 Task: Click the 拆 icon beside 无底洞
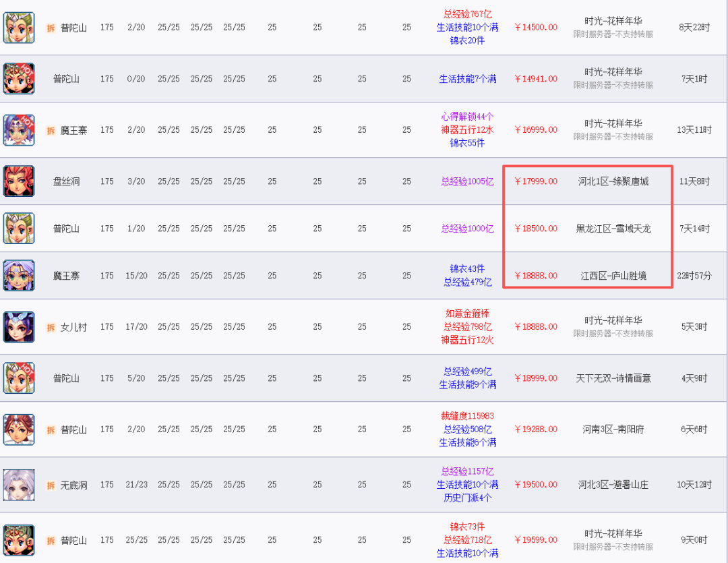point(51,485)
